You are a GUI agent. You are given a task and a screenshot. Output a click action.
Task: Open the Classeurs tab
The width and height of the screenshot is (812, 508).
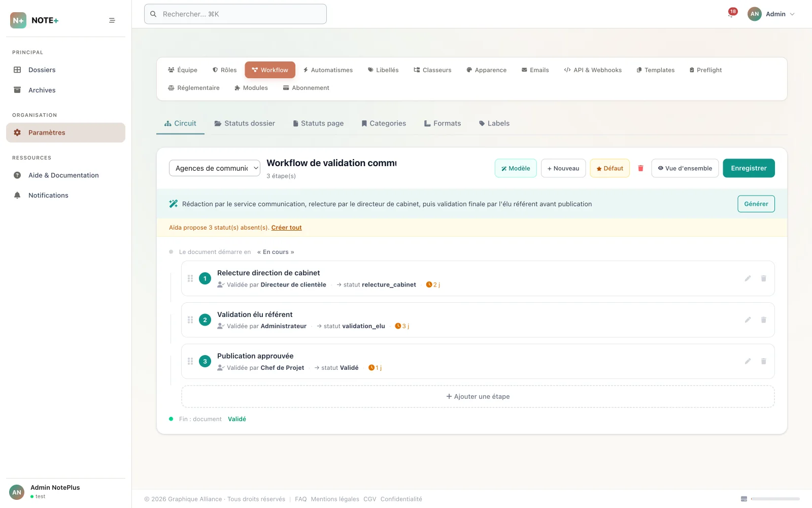(432, 70)
